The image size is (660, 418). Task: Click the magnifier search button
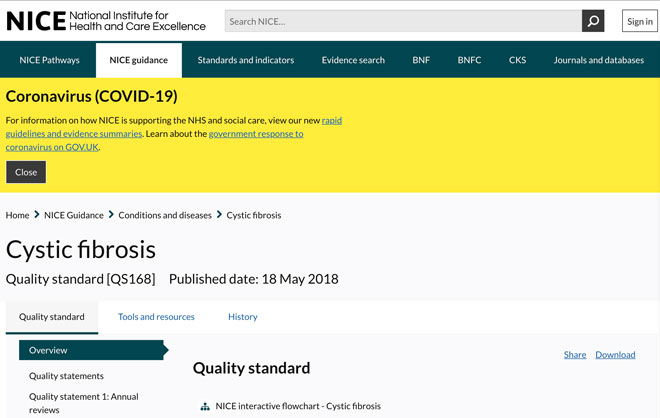[x=593, y=21]
